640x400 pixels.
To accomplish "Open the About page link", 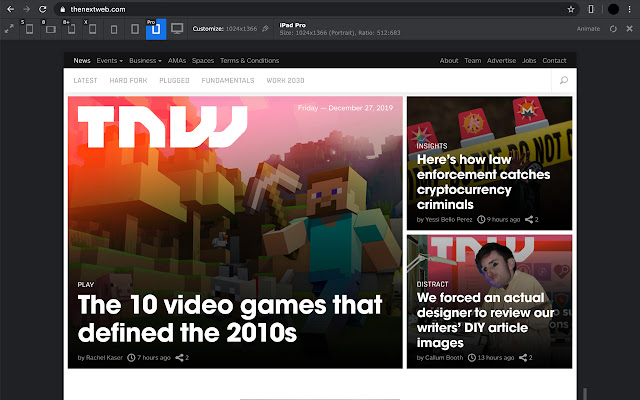I will 449,60.
